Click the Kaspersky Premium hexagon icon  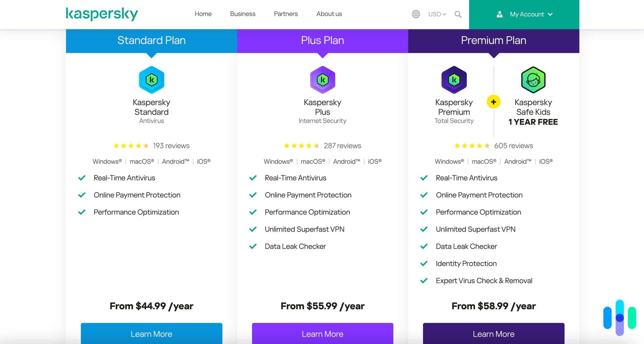pos(454,79)
